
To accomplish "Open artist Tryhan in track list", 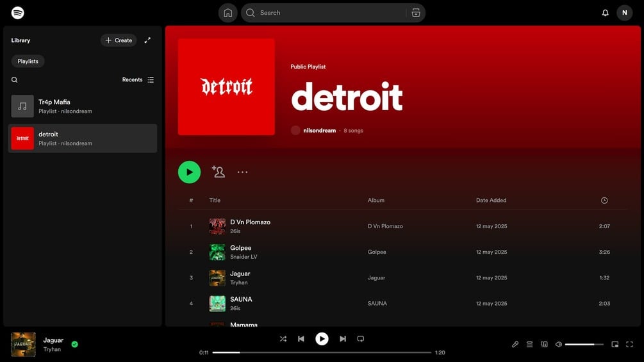I will (238, 283).
